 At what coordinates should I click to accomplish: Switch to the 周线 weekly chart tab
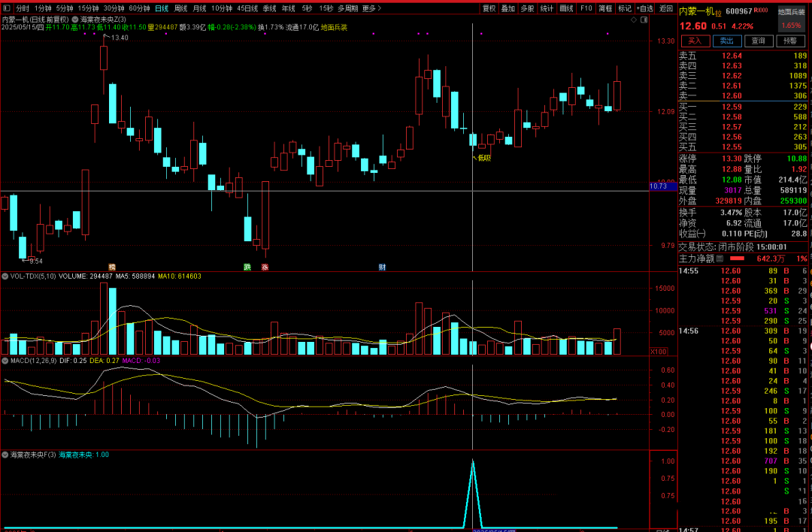click(181, 8)
